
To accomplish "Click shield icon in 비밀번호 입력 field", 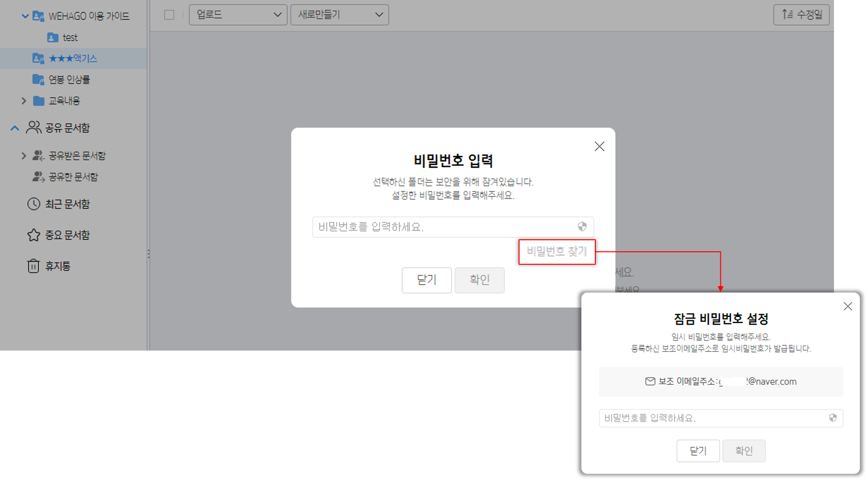I will 582,227.
